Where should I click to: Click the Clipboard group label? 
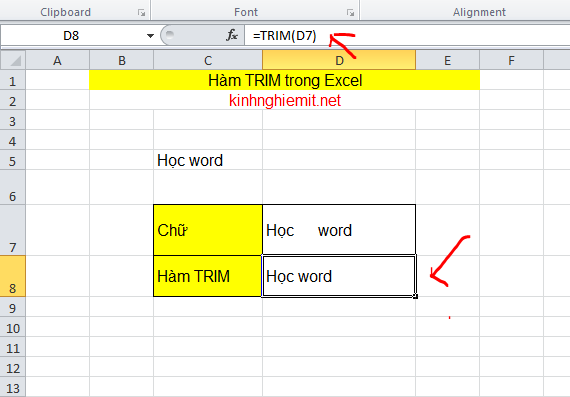[x=65, y=12]
